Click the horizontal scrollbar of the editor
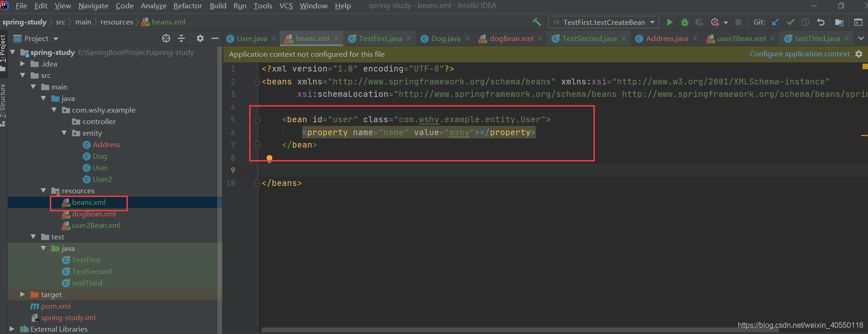 click(520, 330)
